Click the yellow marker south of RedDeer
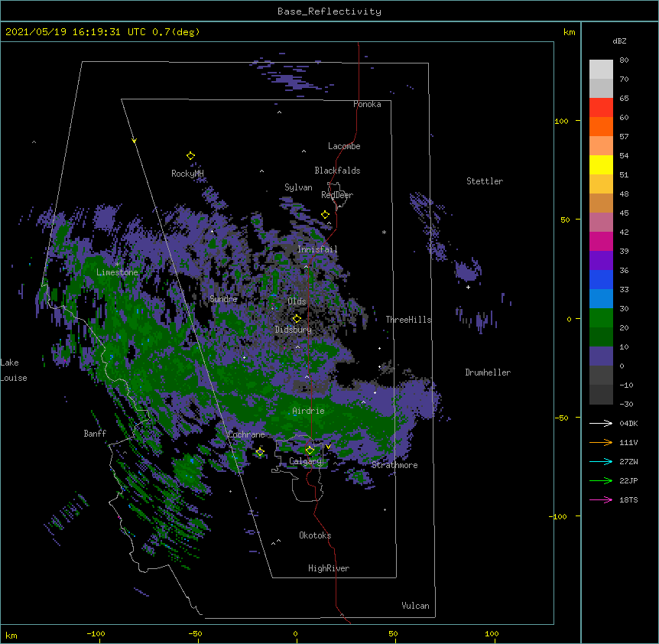 point(326,215)
